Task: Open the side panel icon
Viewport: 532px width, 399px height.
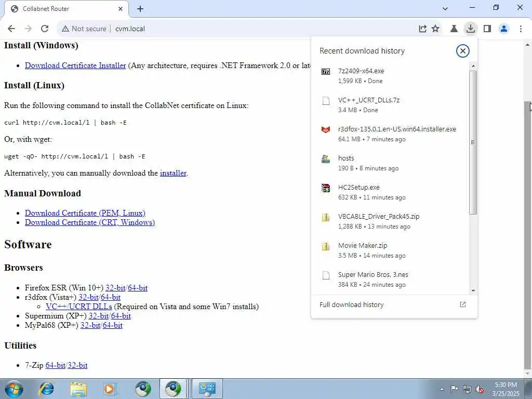Action: [x=487, y=29]
